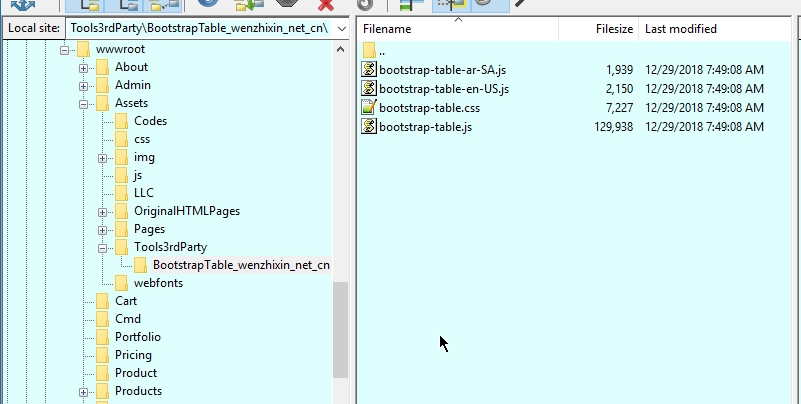This screenshot has width=801, height=404.
Task: Sort files by Filename column header
Action: [458, 29]
